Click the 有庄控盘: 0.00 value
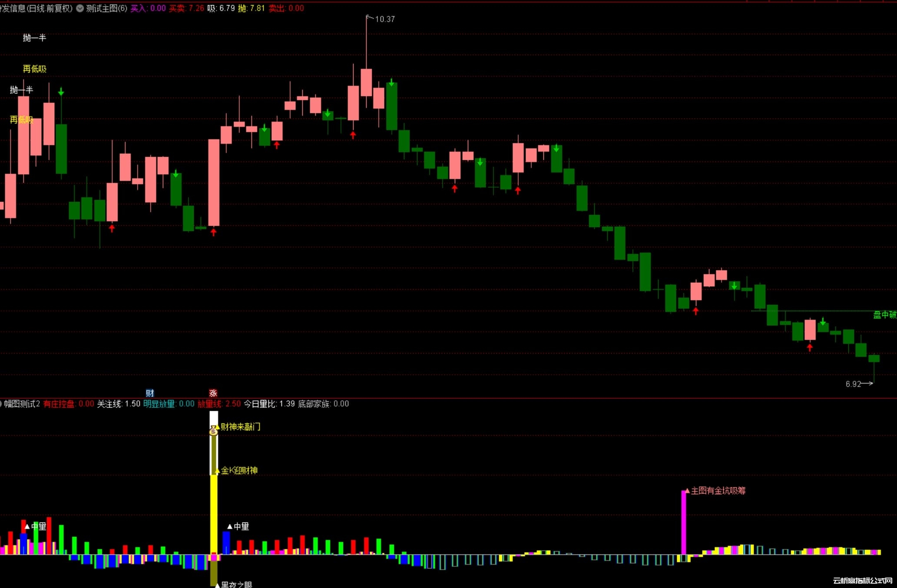Viewport: 897px width, 588px height. [69, 404]
